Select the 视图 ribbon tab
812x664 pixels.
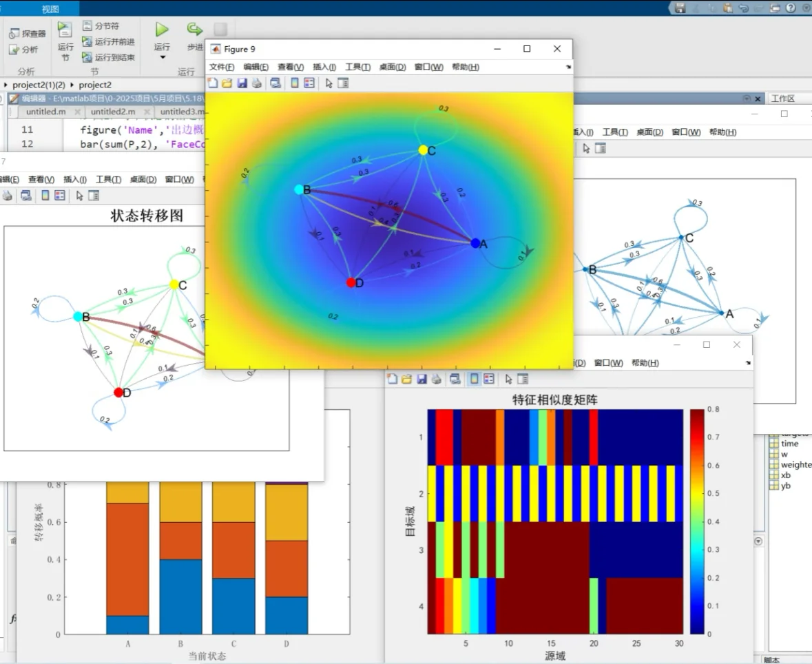(50, 9)
